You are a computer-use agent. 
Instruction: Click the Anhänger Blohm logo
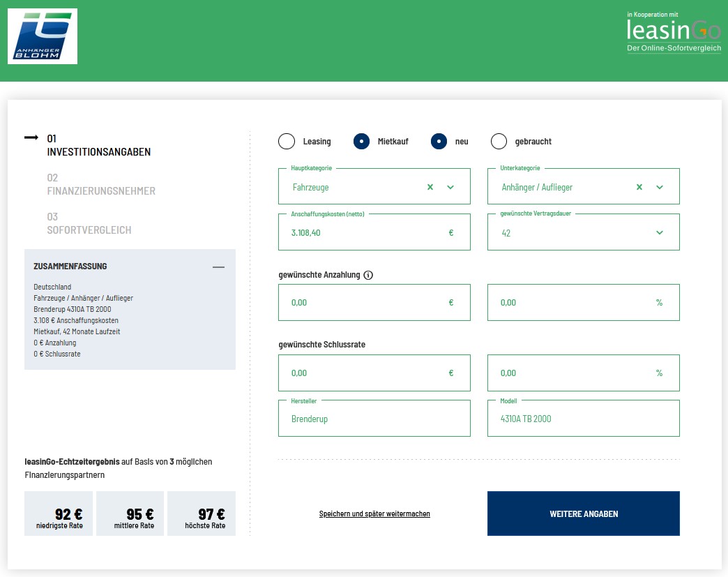[x=43, y=36]
